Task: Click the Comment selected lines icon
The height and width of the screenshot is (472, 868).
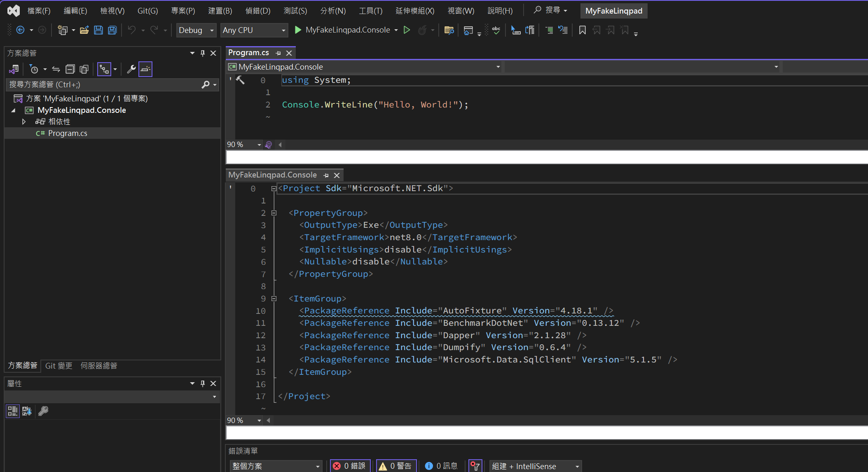Action: pyautogui.click(x=549, y=30)
